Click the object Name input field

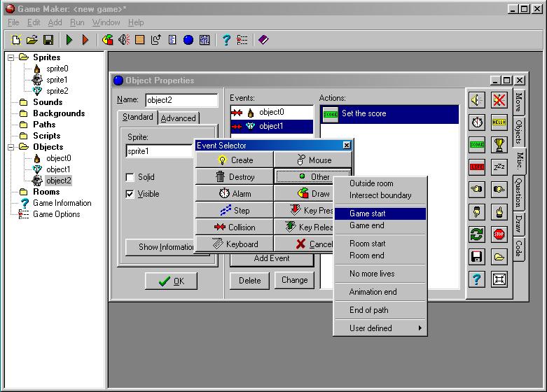tap(181, 100)
